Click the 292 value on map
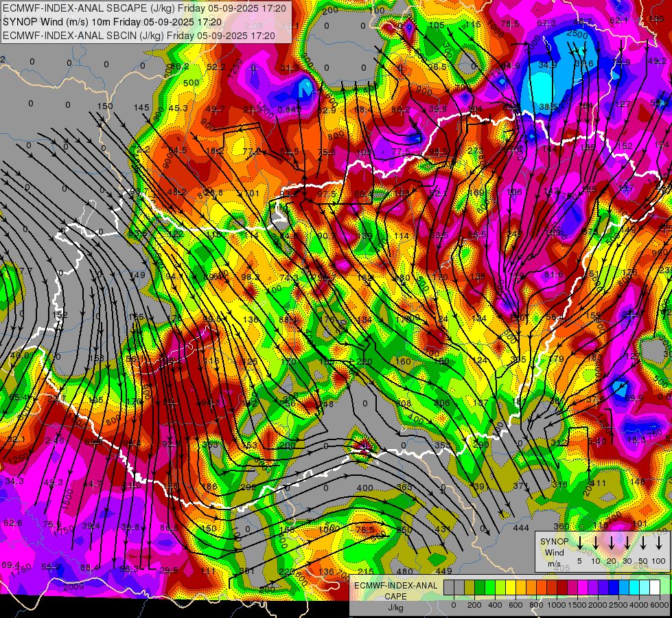 248,487
